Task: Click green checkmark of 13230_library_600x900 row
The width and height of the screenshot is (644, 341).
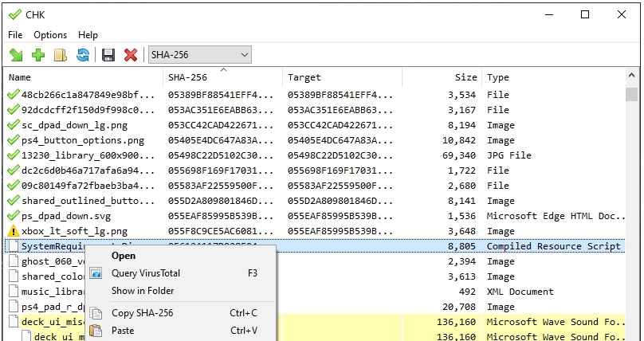Action: pyautogui.click(x=14, y=155)
